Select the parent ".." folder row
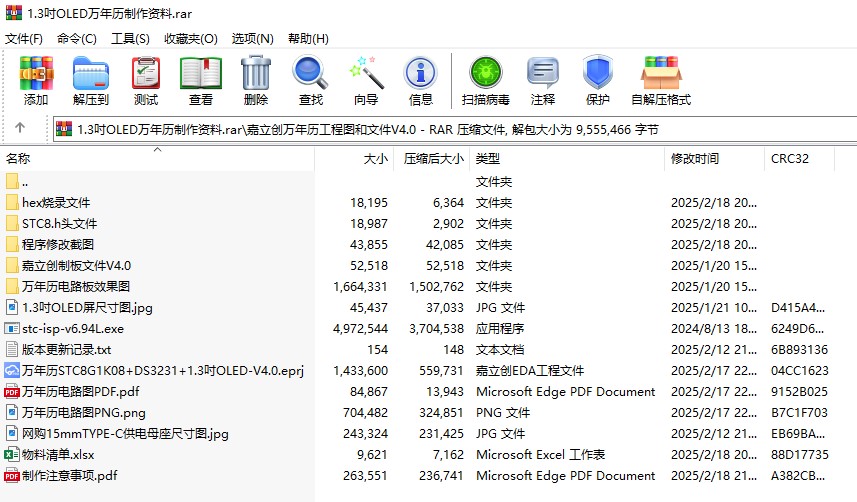This screenshot has width=857, height=502. (157, 182)
